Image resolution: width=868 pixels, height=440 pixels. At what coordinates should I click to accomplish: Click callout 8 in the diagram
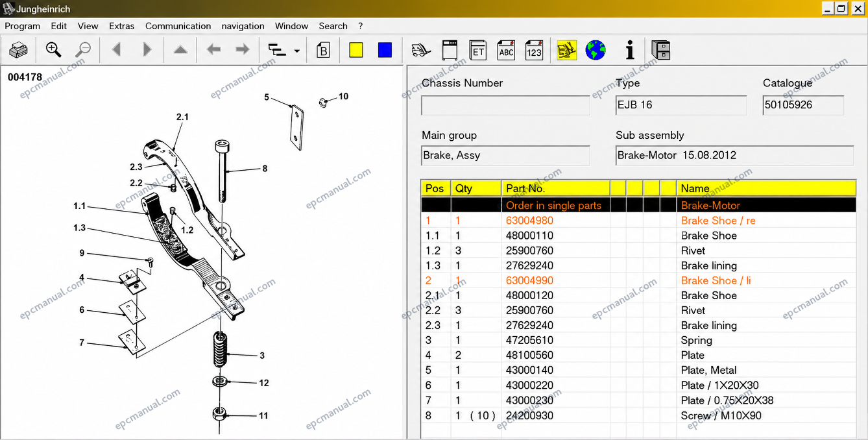pyautogui.click(x=265, y=169)
